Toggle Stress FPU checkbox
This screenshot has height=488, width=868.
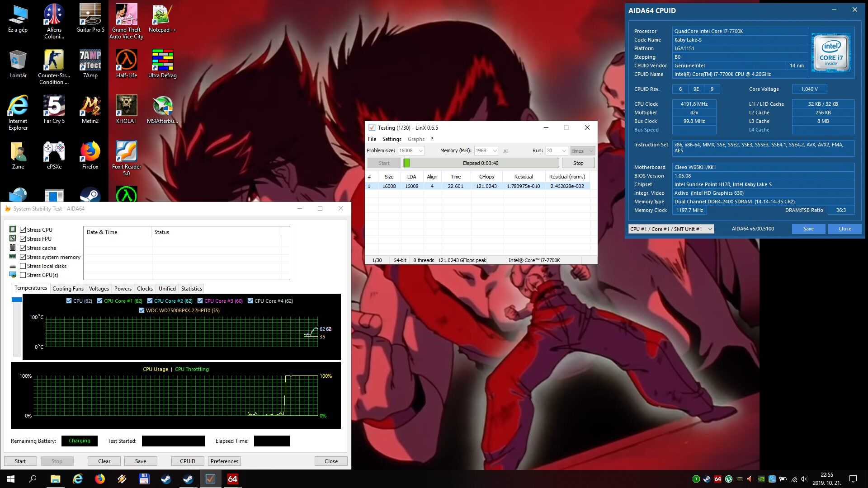[x=23, y=239]
